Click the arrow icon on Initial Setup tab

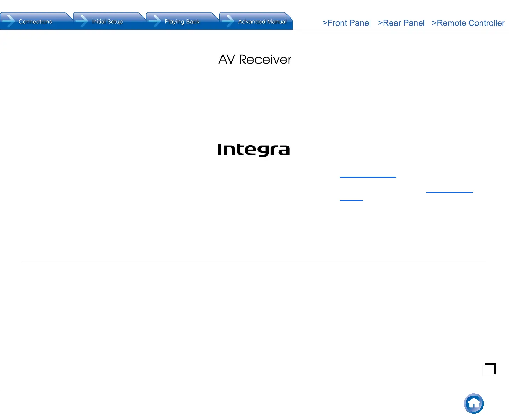click(x=82, y=21)
